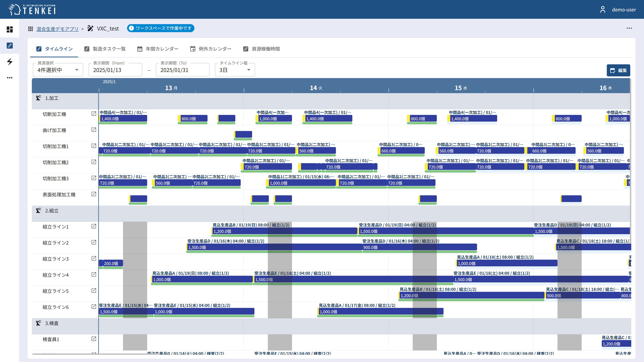Open details link icon for 切断加工機
This screenshot has height=362, width=644.
click(94, 114)
